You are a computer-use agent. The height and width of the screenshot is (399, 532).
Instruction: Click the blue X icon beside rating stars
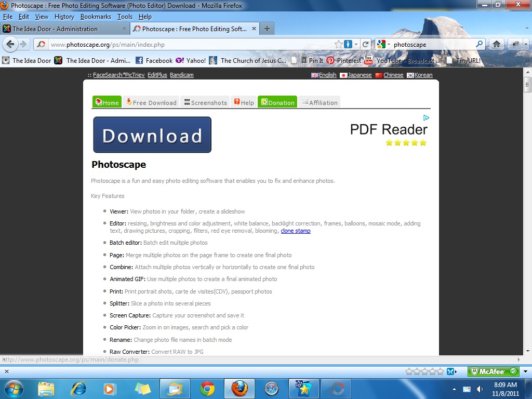(451, 371)
